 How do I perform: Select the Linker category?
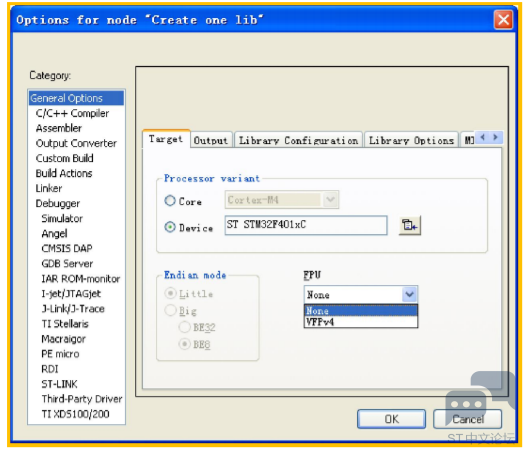coord(49,188)
